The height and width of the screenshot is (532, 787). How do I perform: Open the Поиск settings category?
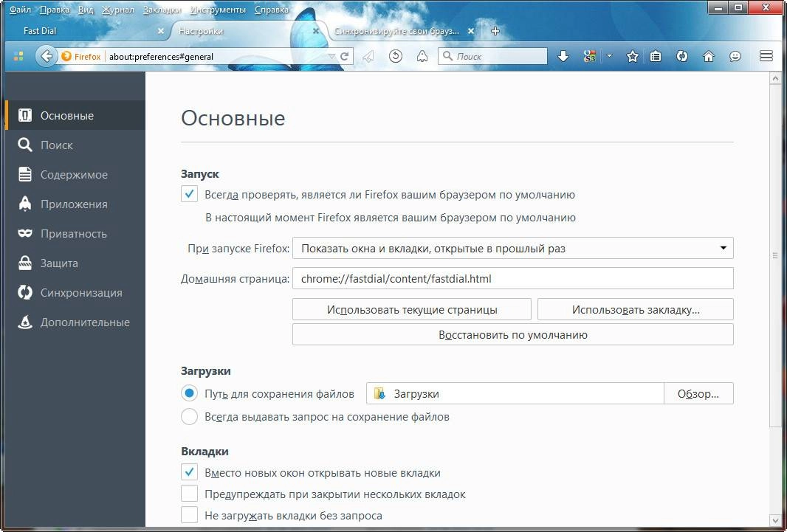tap(75, 145)
